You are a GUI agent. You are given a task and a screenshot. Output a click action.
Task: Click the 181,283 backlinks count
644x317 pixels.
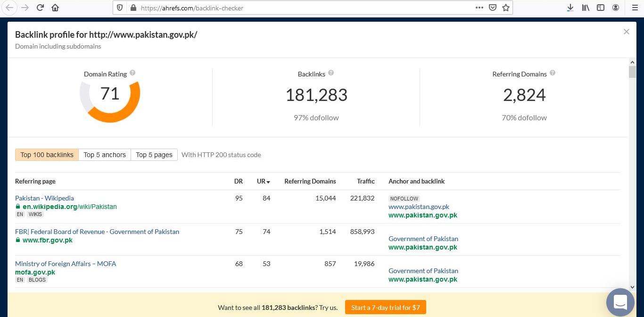pyautogui.click(x=316, y=95)
